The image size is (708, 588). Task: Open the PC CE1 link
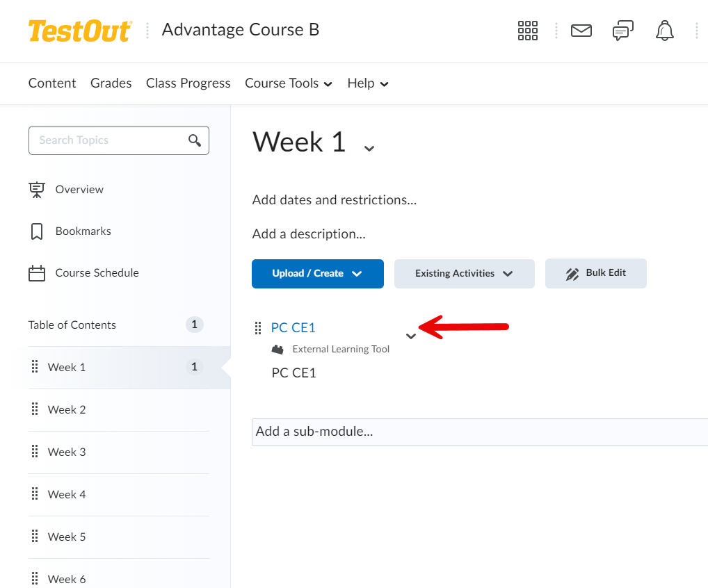(293, 327)
